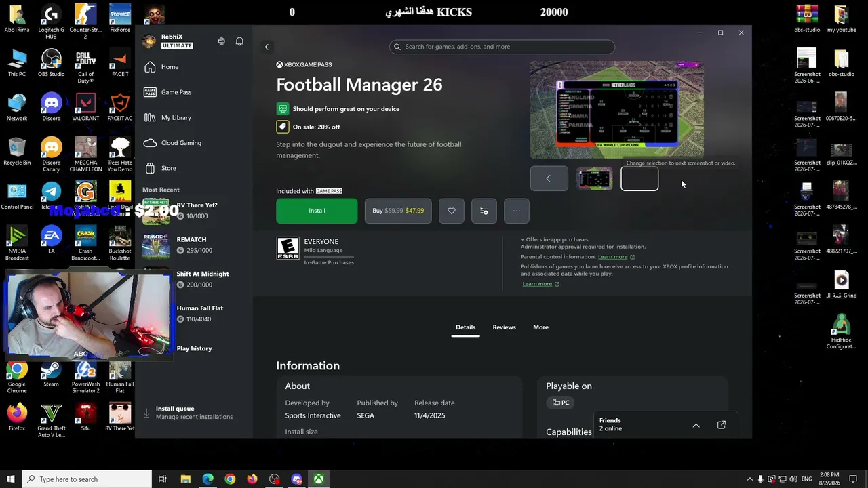This screenshot has width=868, height=488.
Task: Select Control Panel desktop icon
Action: pyautogui.click(x=17, y=197)
